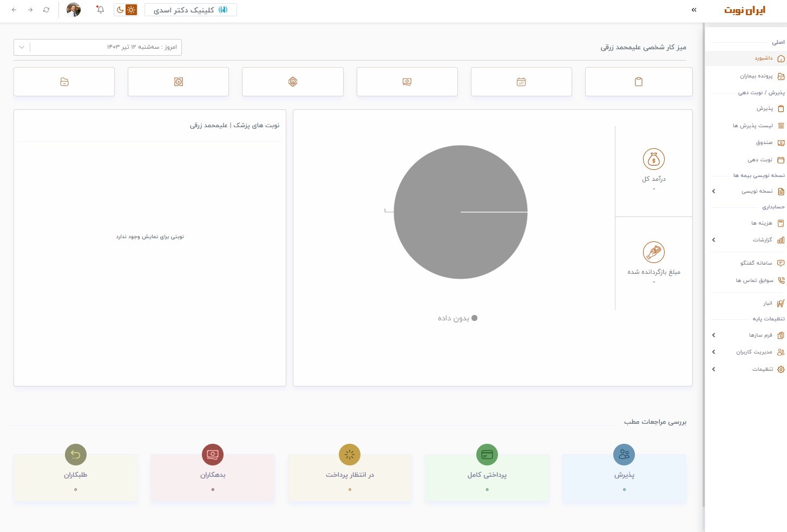Open هزینه ها in sidebar
Screen dimensions: 787x532
tap(746, 223)
